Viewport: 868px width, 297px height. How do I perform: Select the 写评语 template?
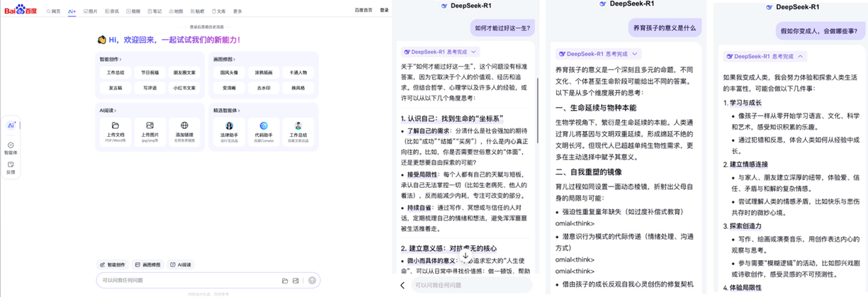(150, 88)
